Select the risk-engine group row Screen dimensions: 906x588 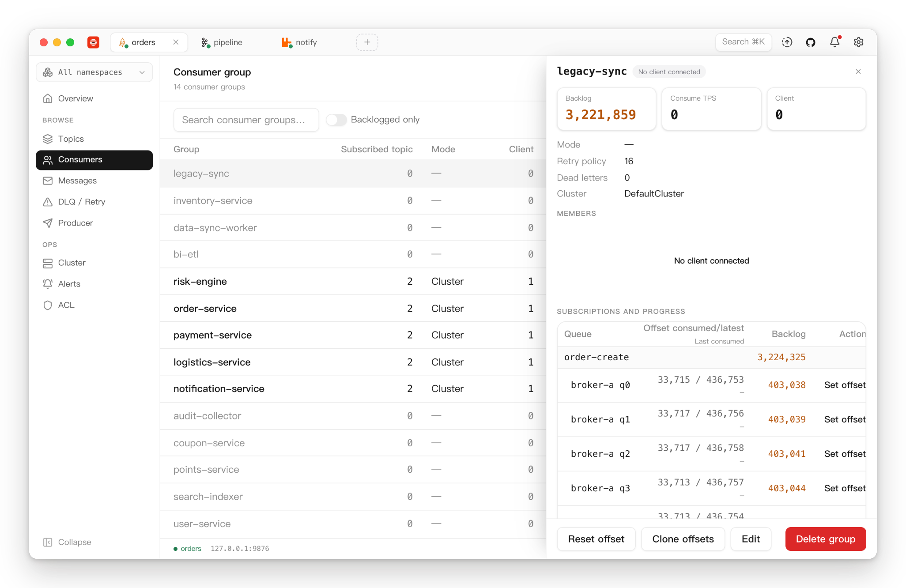pyautogui.click(x=353, y=282)
